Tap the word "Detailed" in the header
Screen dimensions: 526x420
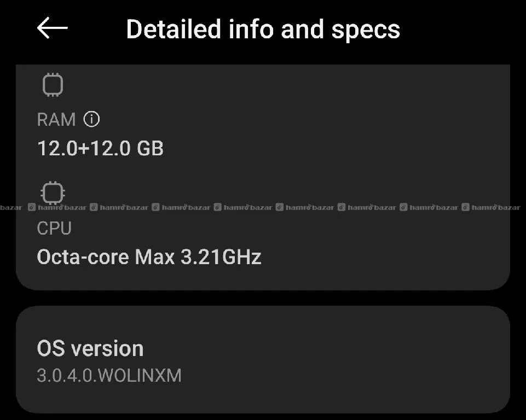(x=173, y=29)
